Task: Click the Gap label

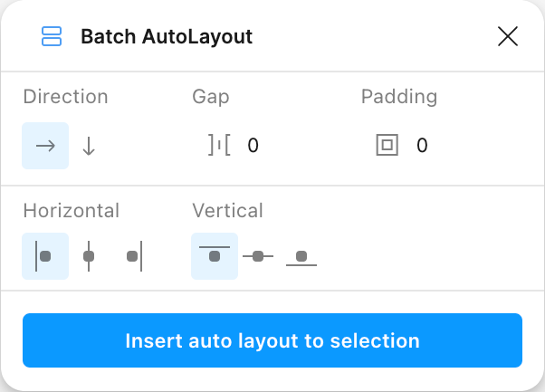Action: tap(211, 97)
